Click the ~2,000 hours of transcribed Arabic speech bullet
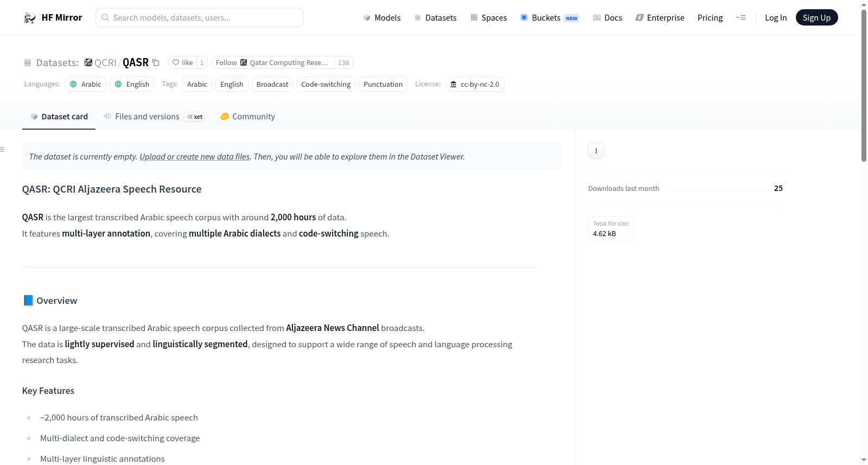The image size is (868, 465). pos(119,418)
